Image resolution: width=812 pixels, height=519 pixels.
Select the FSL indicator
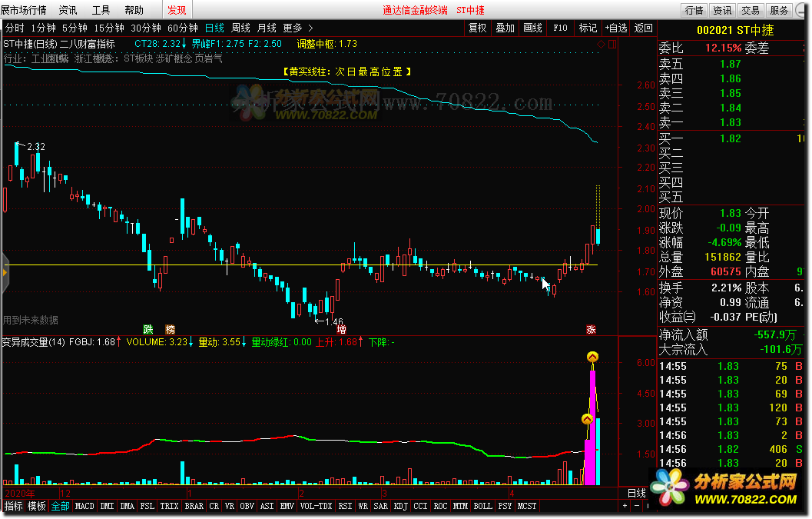[147, 506]
